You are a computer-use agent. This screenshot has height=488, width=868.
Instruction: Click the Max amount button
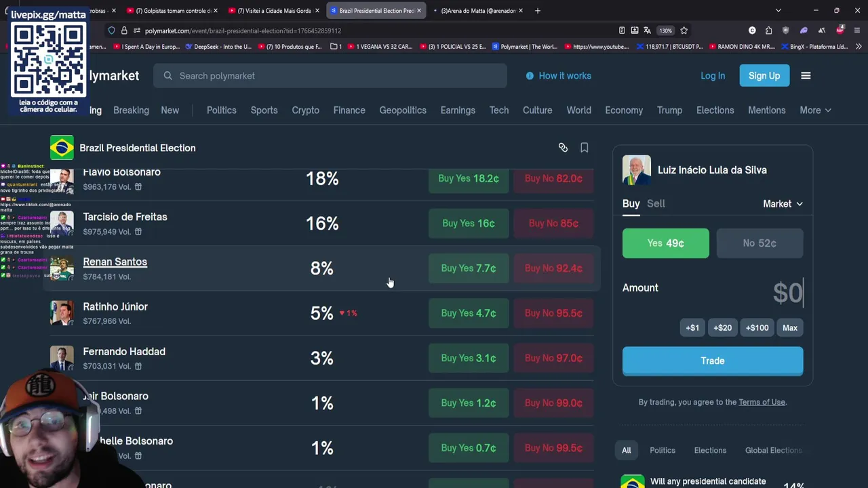(790, 328)
